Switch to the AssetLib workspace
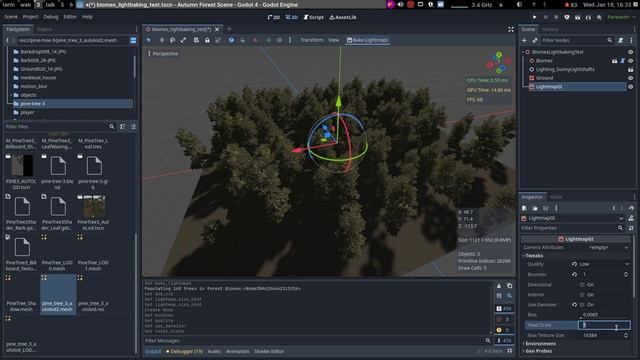The image size is (640, 360). point(343,17)
